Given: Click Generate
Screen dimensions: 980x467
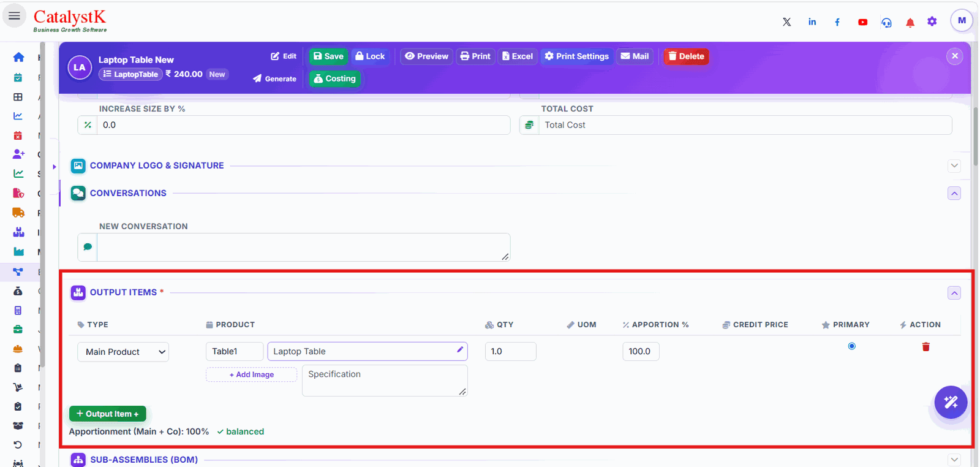Looking at the screenshot, I should 274,78.
